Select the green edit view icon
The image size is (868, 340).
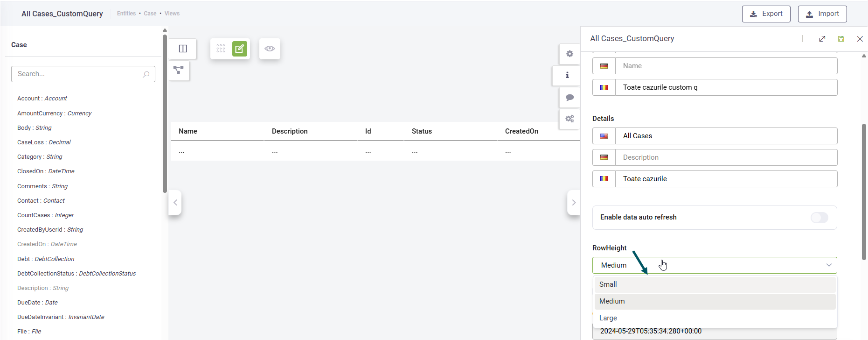pyautogui.click(x=239, y=49)
